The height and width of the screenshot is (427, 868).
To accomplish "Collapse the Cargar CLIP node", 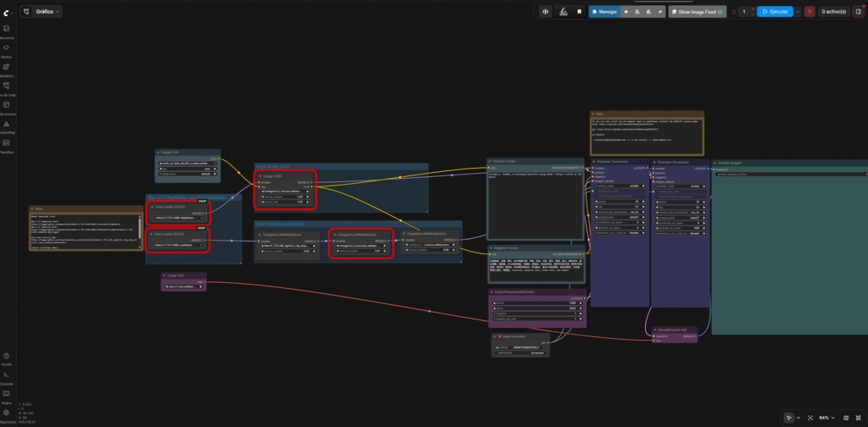I will tap(158, 152).
